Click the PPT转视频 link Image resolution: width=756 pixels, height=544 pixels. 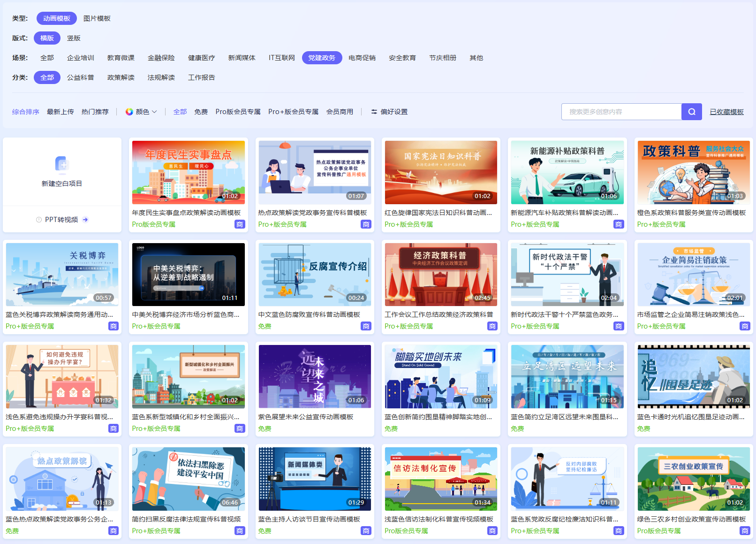point(61,220)
